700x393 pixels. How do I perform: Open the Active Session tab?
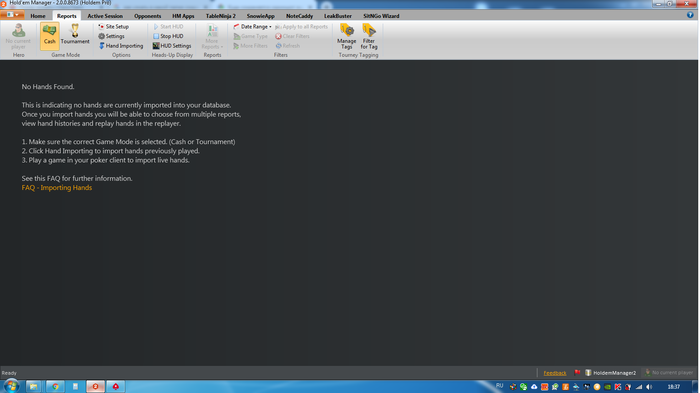pos(105,16)
